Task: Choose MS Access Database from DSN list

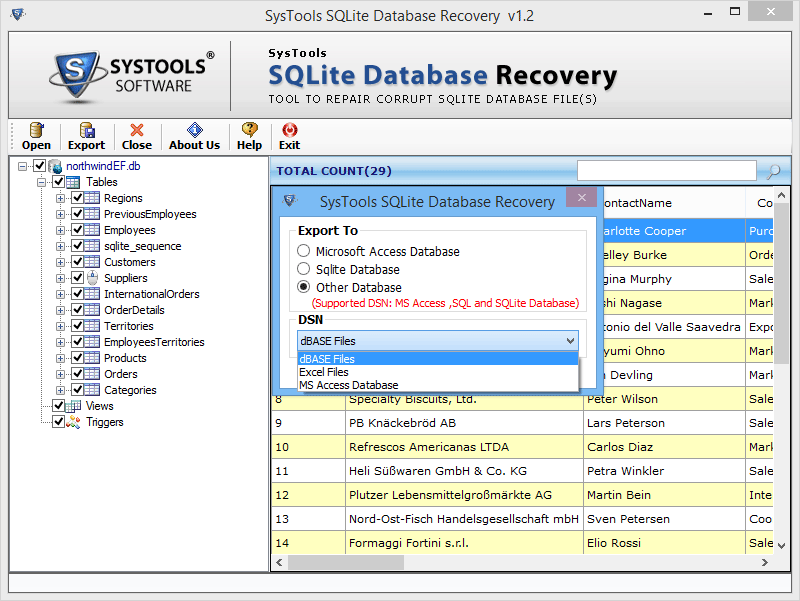Action: [438, 385]
